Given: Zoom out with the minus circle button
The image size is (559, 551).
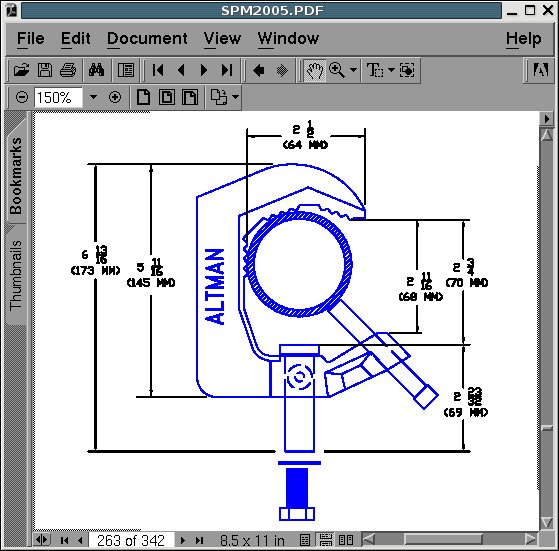Looking at the screenshot, I should (22, 97).
